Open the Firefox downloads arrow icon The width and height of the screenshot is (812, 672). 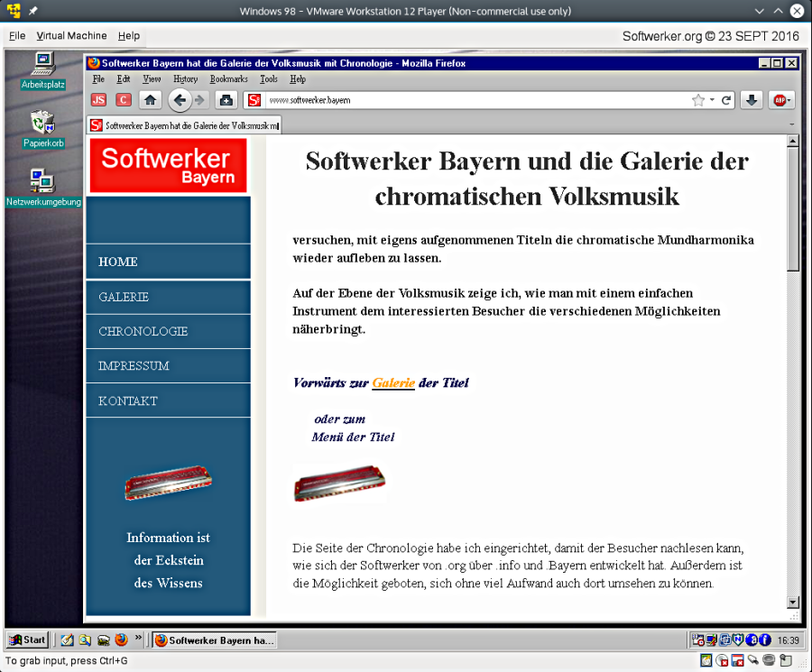752,100
